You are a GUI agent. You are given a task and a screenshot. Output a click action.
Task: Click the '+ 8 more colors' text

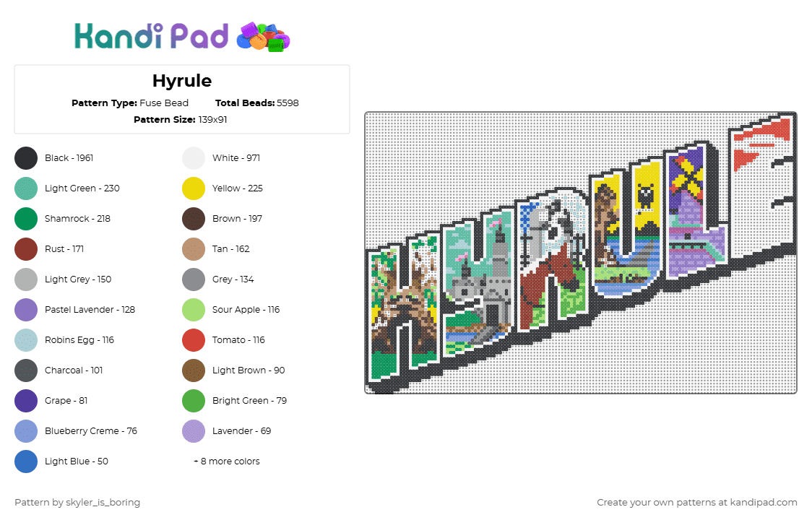[227, 461]
